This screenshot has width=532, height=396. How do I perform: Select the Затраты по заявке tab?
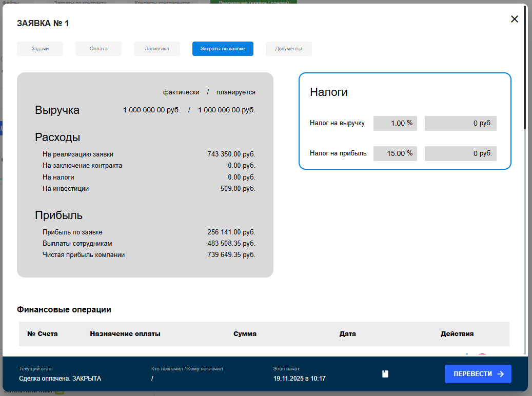223,49
